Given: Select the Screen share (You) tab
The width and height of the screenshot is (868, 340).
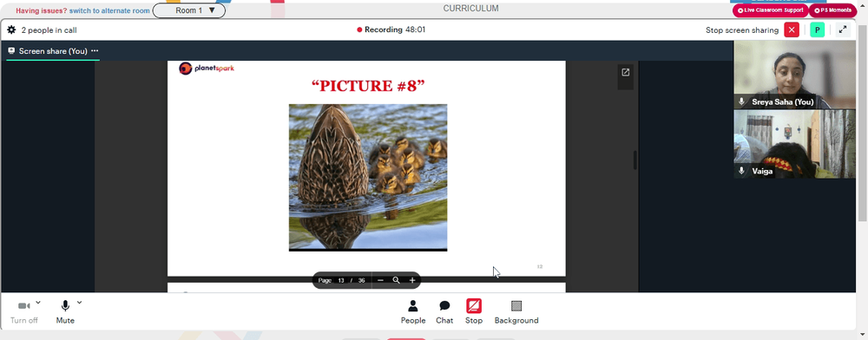Looking at the screenshot, I should [x=53, y=51].
